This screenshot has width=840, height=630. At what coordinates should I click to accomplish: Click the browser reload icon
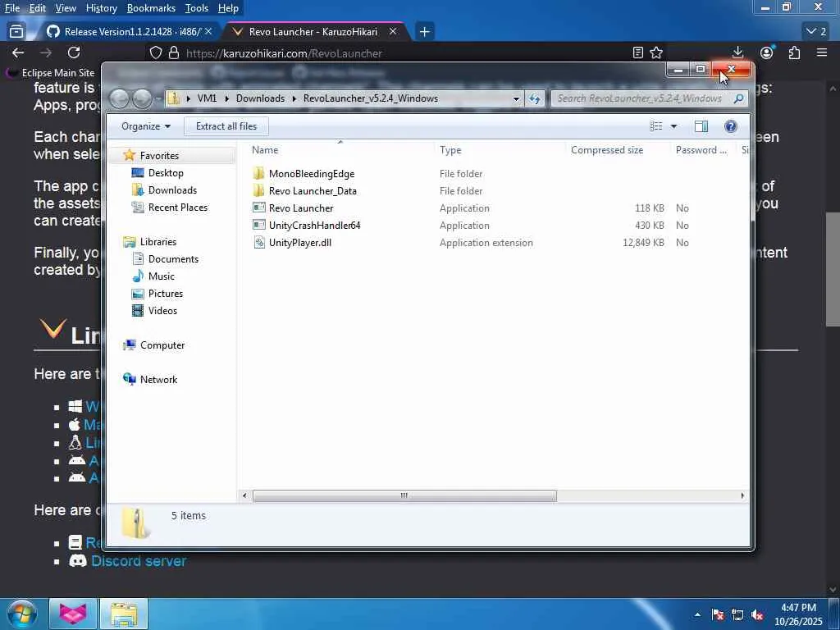tap(74, 52)
